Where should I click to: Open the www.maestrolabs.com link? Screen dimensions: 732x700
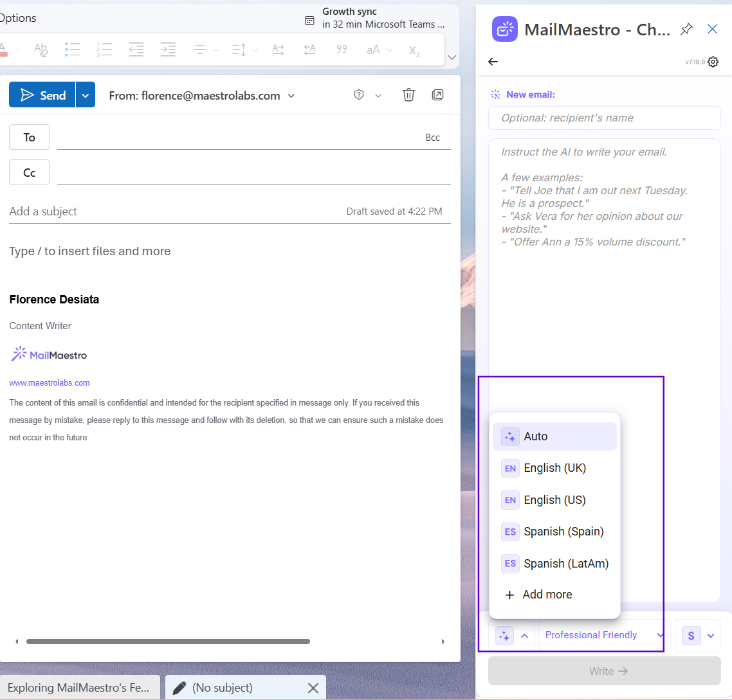point(50,382)
